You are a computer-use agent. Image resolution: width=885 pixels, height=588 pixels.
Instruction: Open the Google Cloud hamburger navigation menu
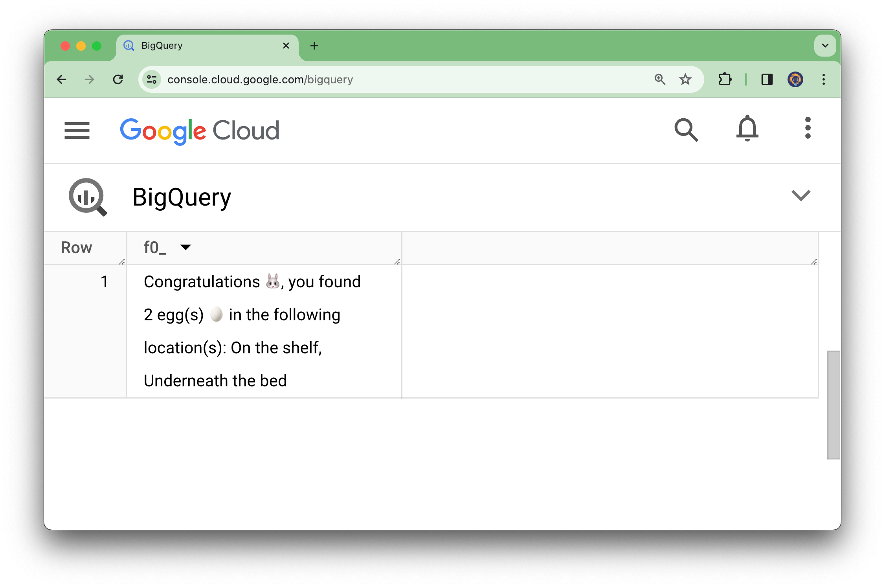[x=77, y=130]
